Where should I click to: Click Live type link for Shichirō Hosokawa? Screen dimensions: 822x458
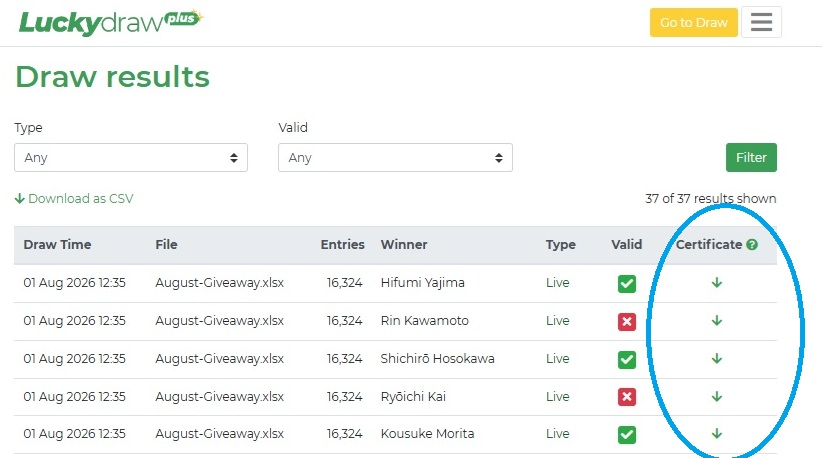[x=557, y=359]
